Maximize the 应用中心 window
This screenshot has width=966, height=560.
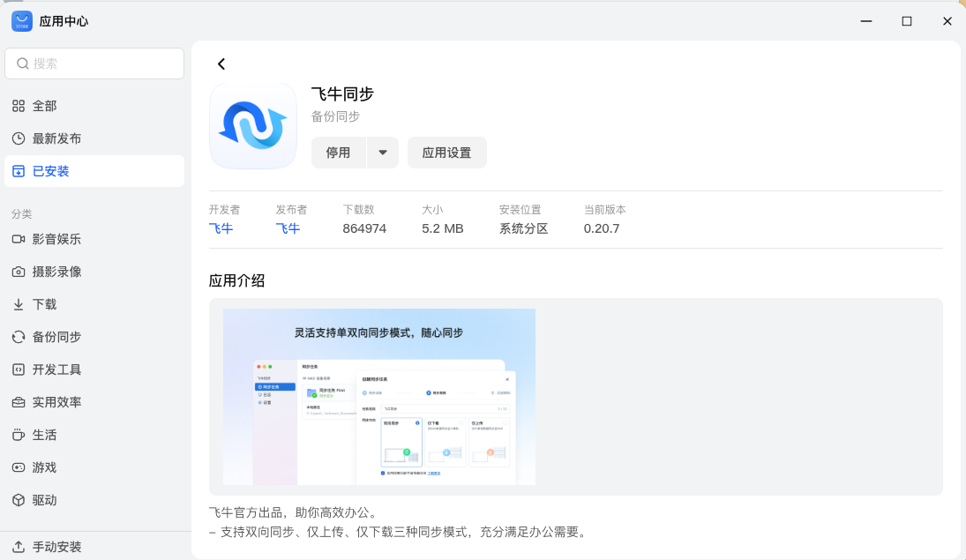point(907,21)
